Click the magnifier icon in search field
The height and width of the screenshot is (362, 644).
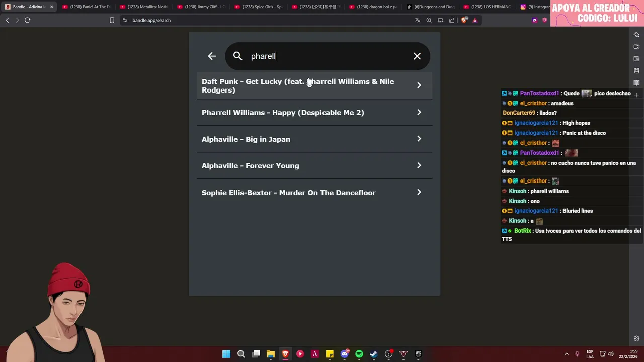click(238, 56)
